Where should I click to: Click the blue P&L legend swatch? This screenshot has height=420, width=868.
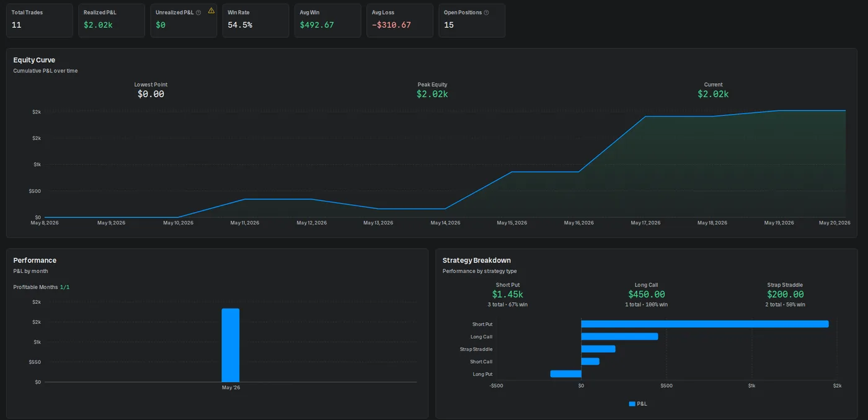[632, 404]
